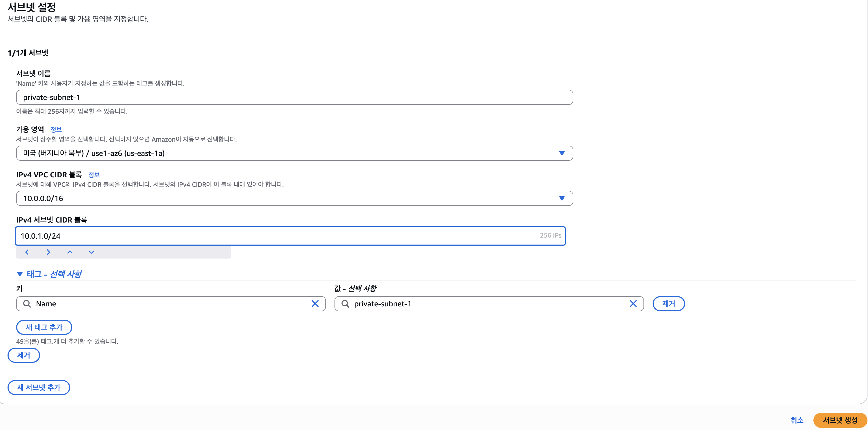Click inside the 서브넷 이름 input field
The width and height of the screenshot is (868, 430).
(x=294, y=97)
